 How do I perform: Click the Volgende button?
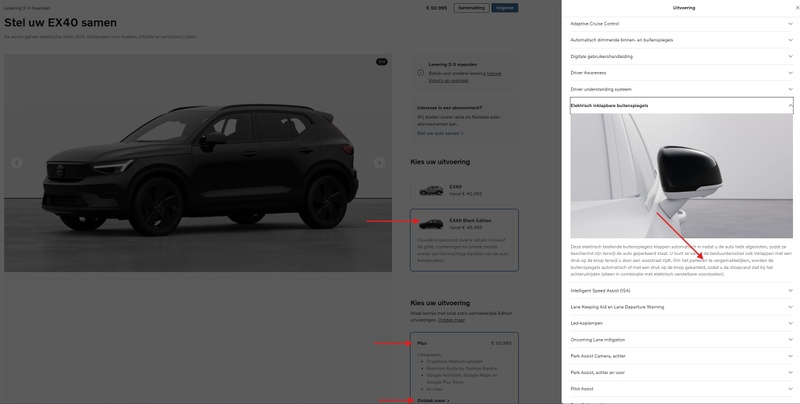[505, 8]
